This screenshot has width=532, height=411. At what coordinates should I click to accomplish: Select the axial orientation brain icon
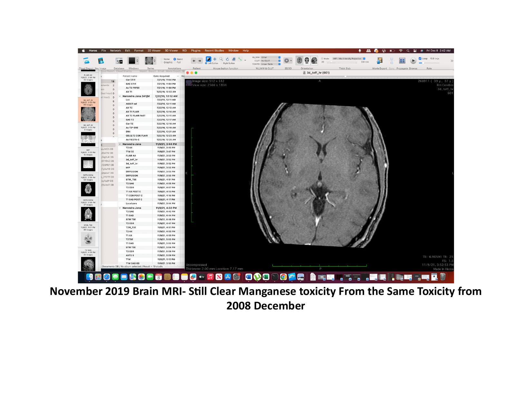[300, 60]
